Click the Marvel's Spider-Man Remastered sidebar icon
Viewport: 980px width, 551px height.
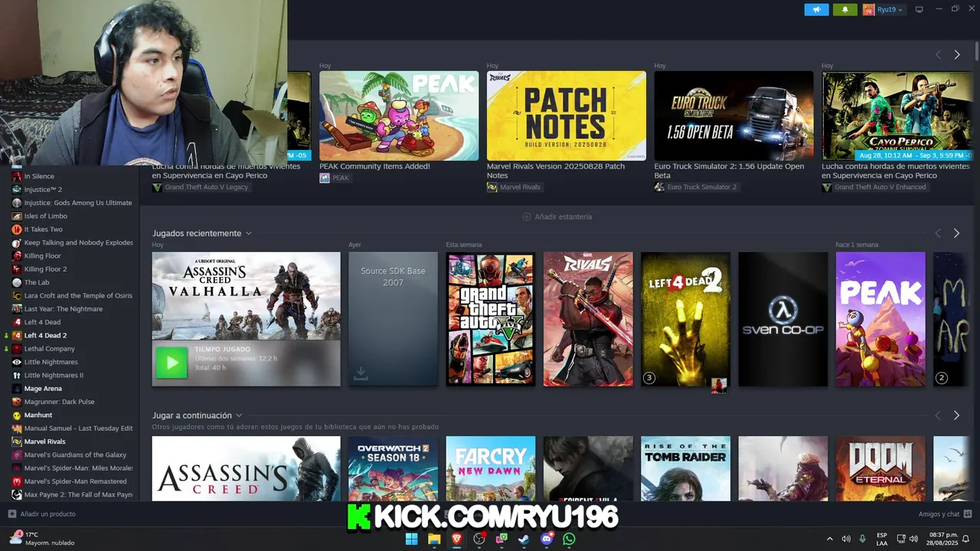tap(17, 481)
